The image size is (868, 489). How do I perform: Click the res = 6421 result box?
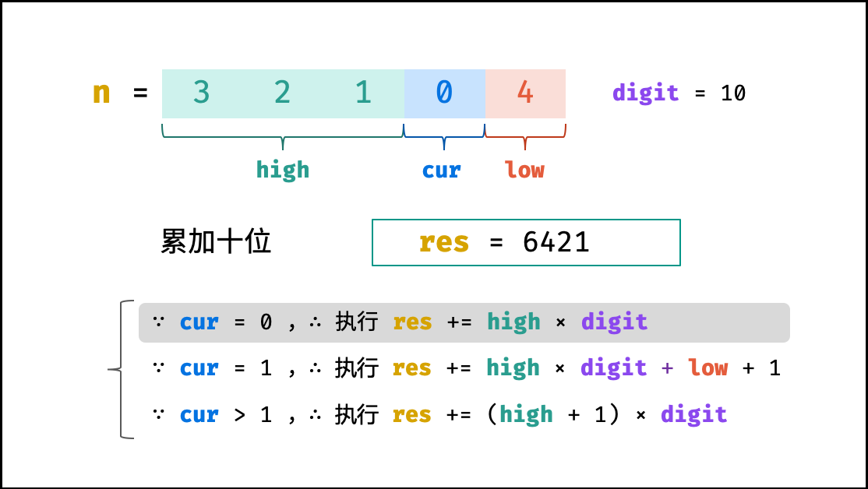coord(526,242)
